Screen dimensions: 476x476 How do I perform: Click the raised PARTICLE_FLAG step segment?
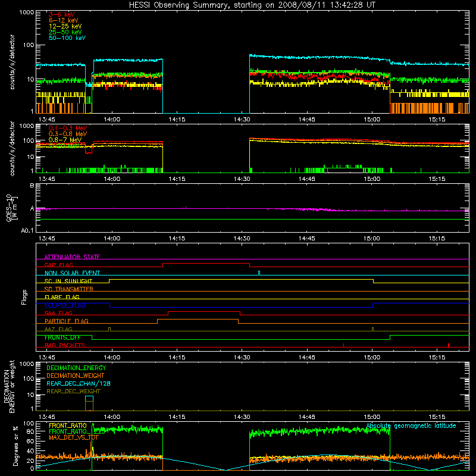tap(198, 320)
